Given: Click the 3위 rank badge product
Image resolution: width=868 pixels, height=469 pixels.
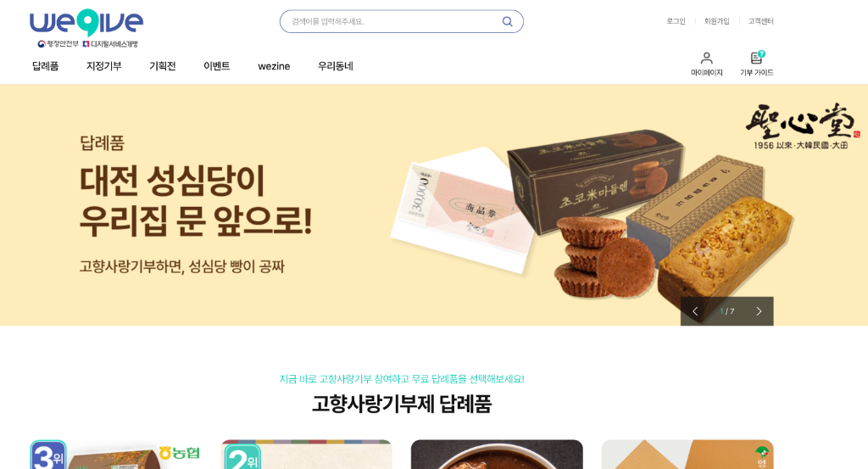Looking at the screenshot, I should tap(115, 455).
